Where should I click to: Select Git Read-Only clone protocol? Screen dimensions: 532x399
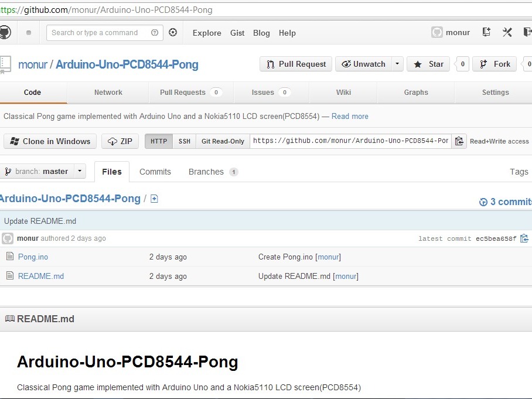[x=223, y=141]
